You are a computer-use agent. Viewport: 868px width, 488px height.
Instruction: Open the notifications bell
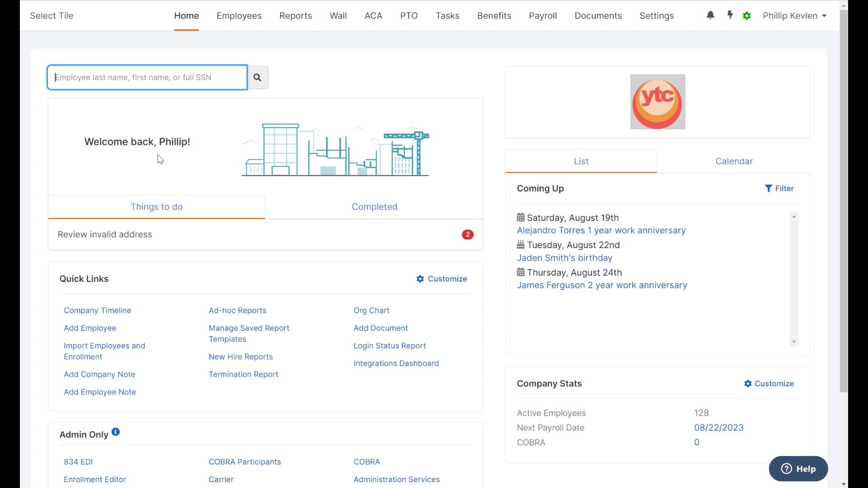[x=710, y=15]
